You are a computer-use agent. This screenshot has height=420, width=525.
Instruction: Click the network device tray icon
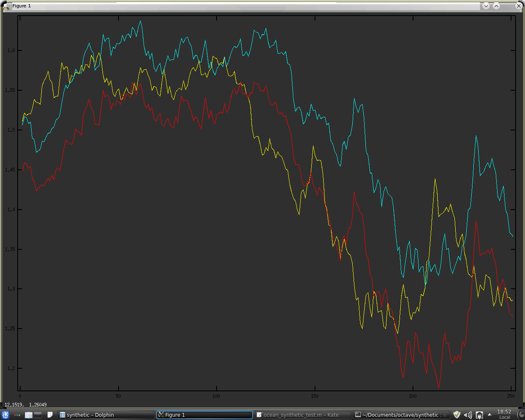tap(479, 415)
